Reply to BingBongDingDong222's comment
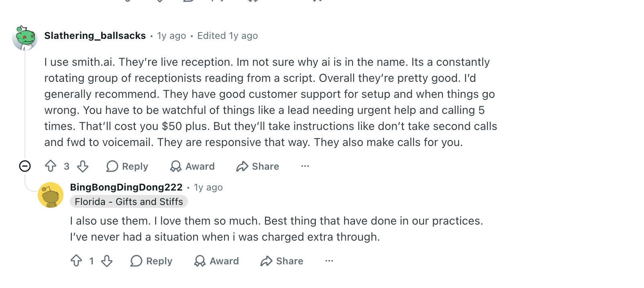This screenshot has width=644, height=288. point(151,261)
